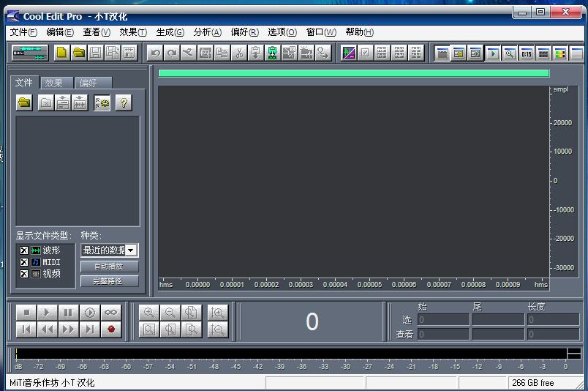Open the 选项(O) menu
Screen dimensions: 588x391
[x=282, y=32]
